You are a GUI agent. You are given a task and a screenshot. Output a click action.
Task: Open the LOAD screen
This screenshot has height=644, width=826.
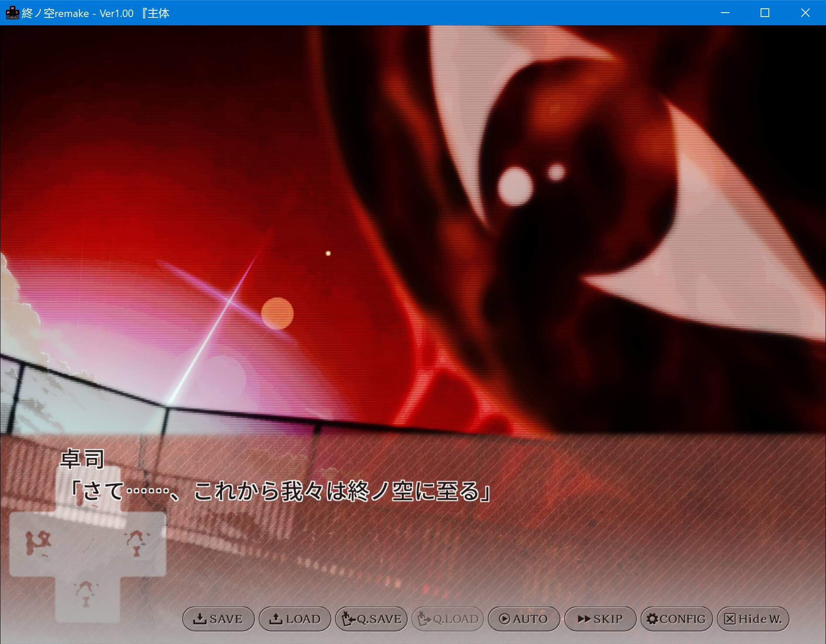click(x=295, y=619)
